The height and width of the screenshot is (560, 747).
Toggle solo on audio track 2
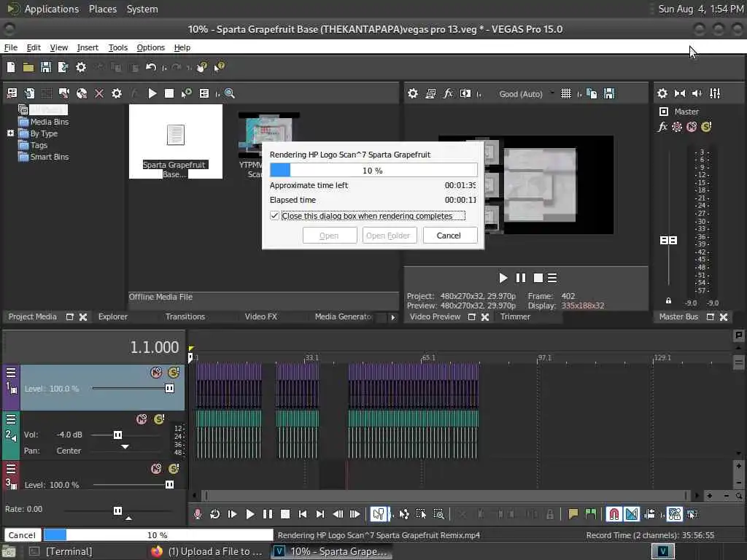click(x=159, y=419)
